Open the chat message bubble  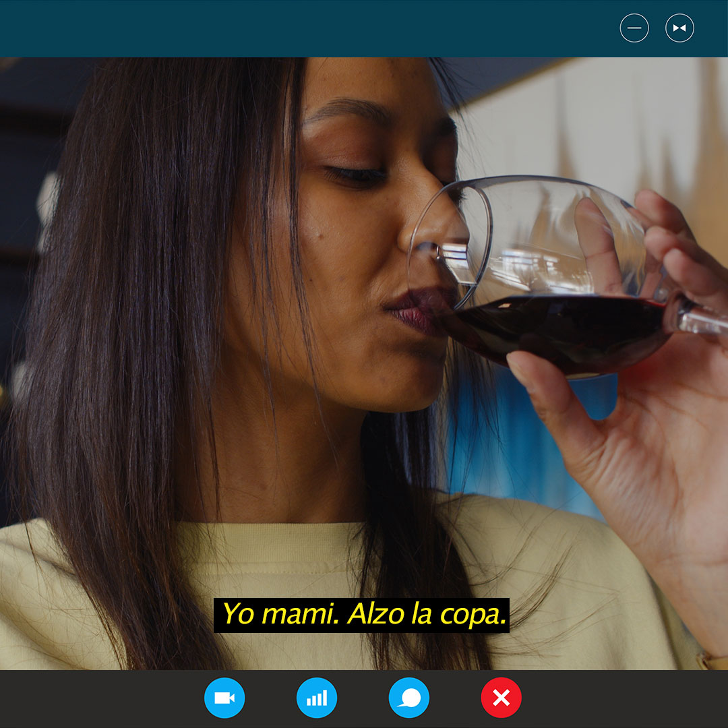pyautogui.click(x=409, y=698)
